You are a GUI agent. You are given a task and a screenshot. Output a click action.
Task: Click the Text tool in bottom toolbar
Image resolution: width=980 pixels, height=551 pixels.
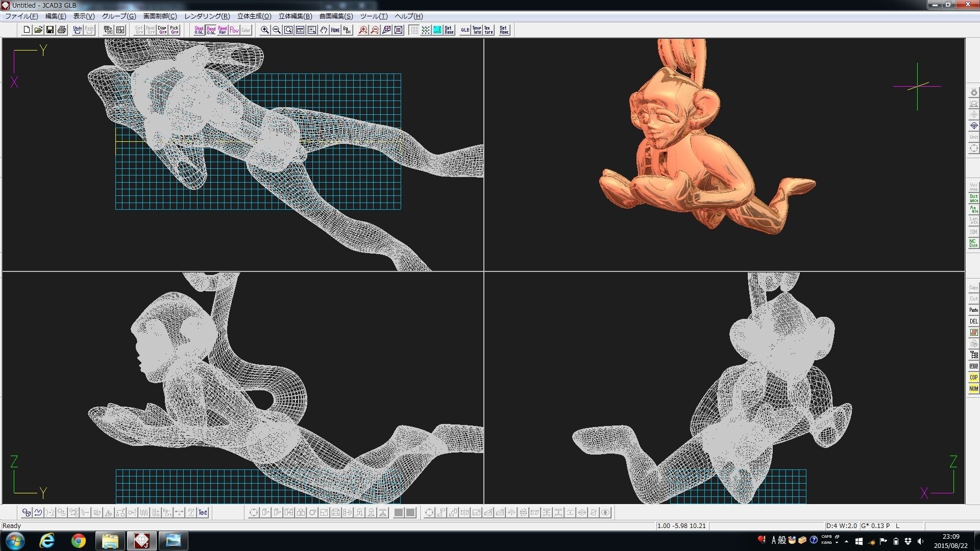pyautogui.click(x=203, y=513)
